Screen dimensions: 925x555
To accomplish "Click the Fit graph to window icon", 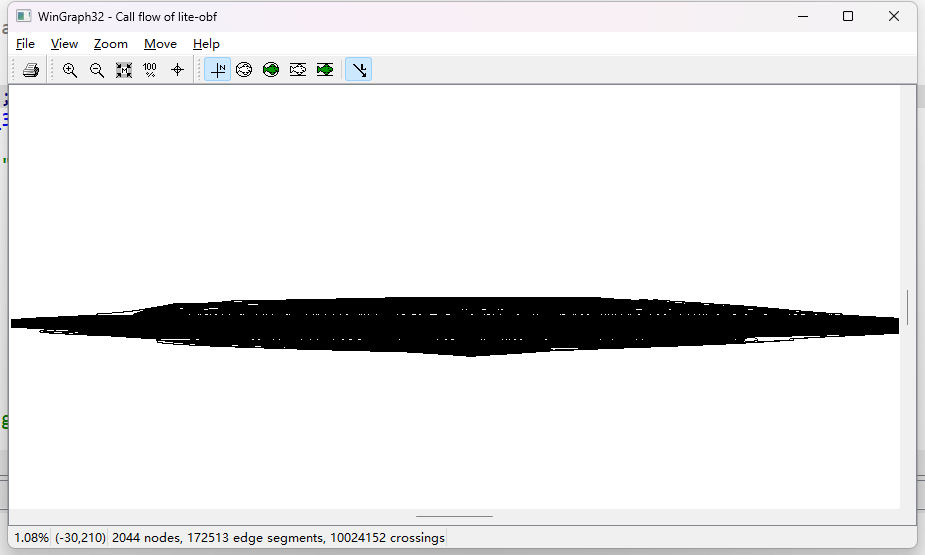I will pos(124,70).
